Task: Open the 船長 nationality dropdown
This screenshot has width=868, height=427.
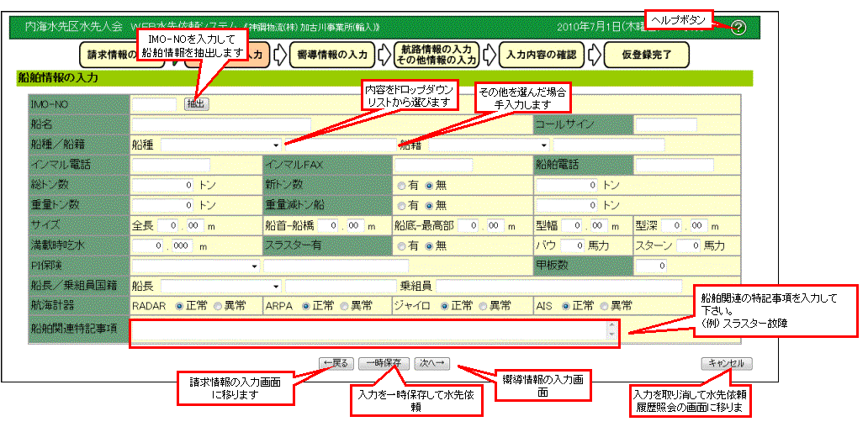Action: pyautogui.click(x=220, y=286)
